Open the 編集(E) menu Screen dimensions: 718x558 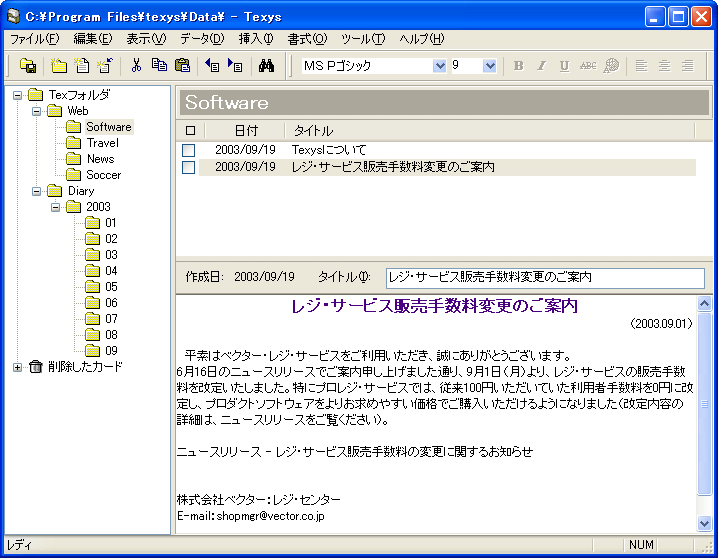(x=93, y=39)
